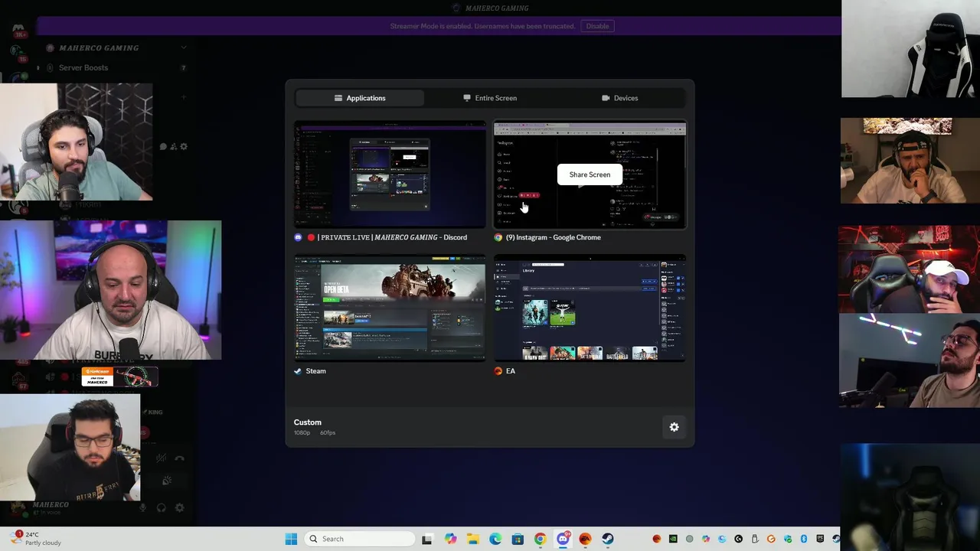
Task: Click the NVIDIA tray icon
Action: 674,539
